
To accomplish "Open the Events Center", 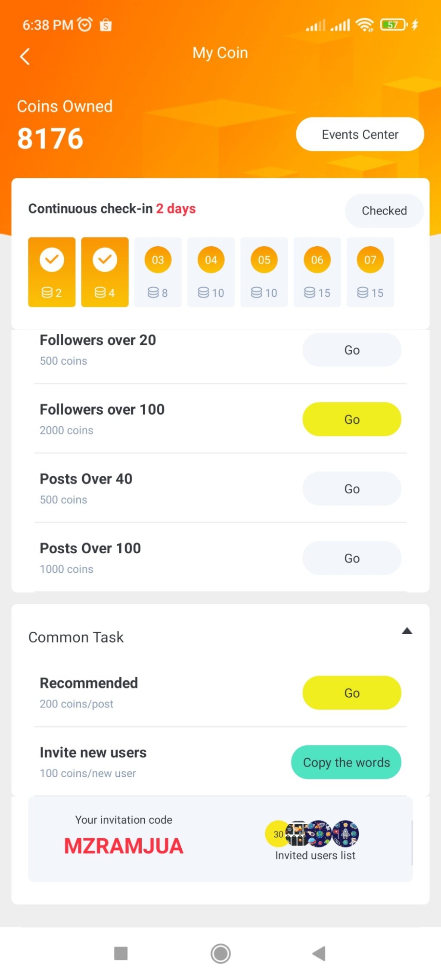I will [x=360, y=134].
